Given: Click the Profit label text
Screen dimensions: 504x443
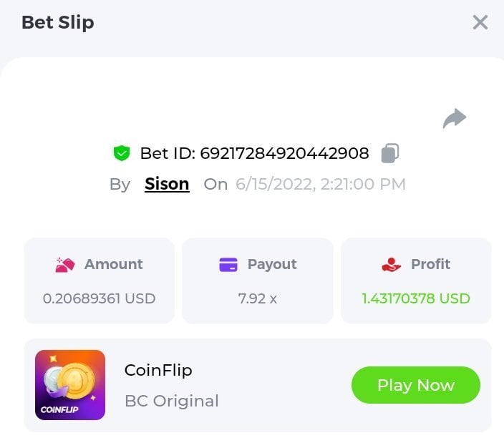Looking at the screenshot, I should coord(430,264).
